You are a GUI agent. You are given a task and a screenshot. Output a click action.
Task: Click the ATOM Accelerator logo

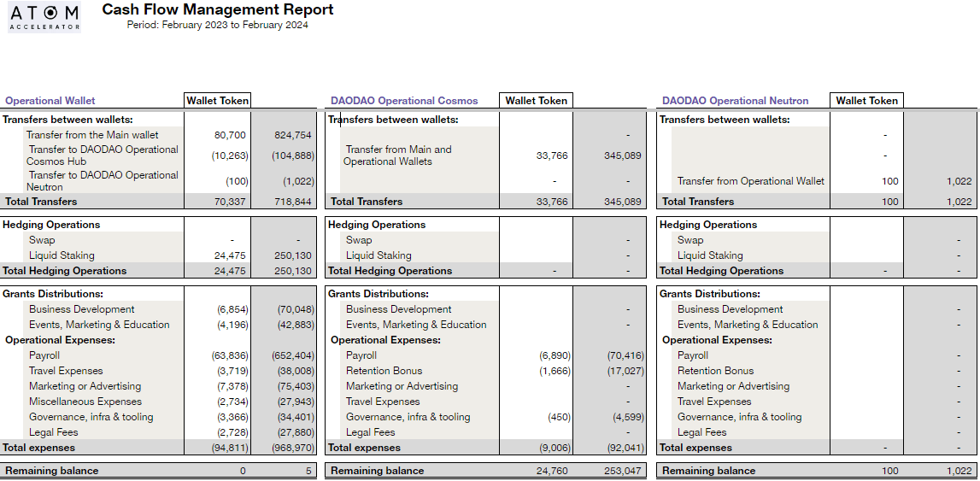(x=44, y=17)
